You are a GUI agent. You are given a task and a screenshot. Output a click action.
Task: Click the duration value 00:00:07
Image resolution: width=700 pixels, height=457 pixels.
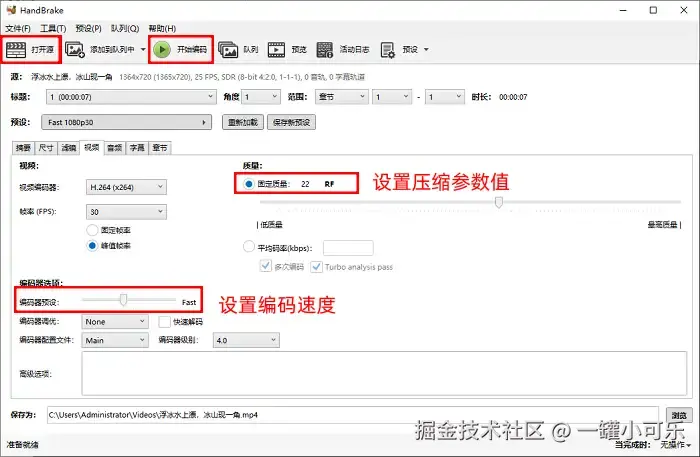tap(513, 97)
